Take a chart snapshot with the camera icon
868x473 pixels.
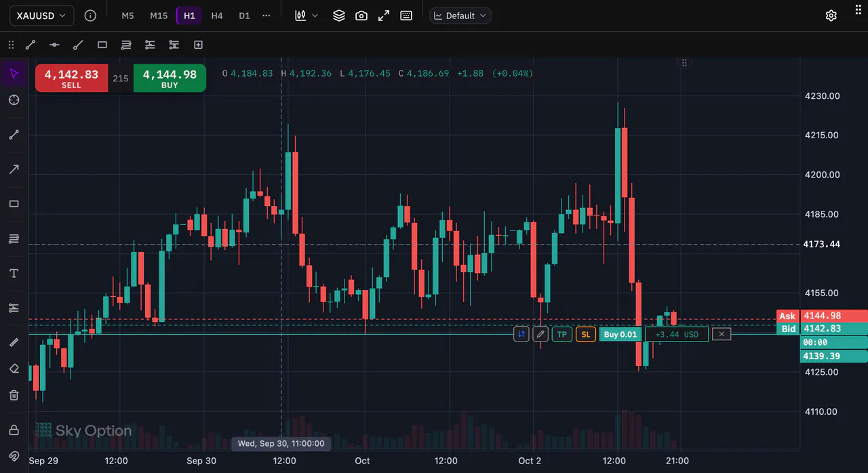(361, 16)
